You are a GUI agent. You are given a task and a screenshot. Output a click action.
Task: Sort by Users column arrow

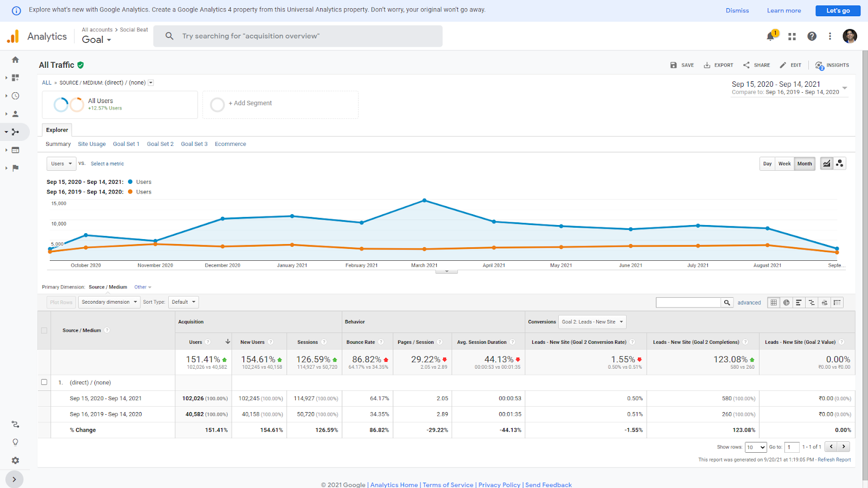coord(228,342)
